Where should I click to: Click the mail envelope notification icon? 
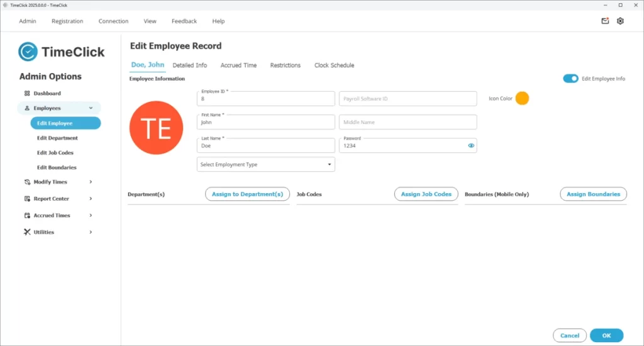pyautogui.click(x=605, y=21)
